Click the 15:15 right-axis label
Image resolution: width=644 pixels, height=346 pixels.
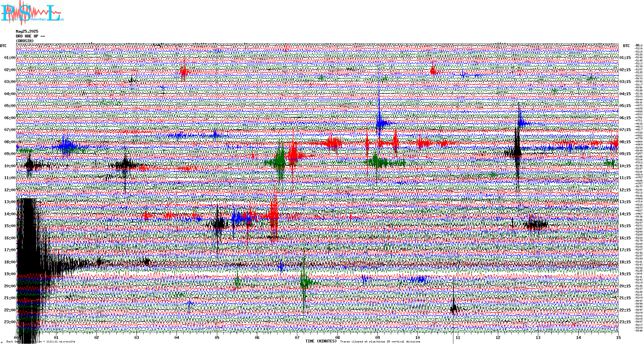pyautogui.click(x=625, y=226)
